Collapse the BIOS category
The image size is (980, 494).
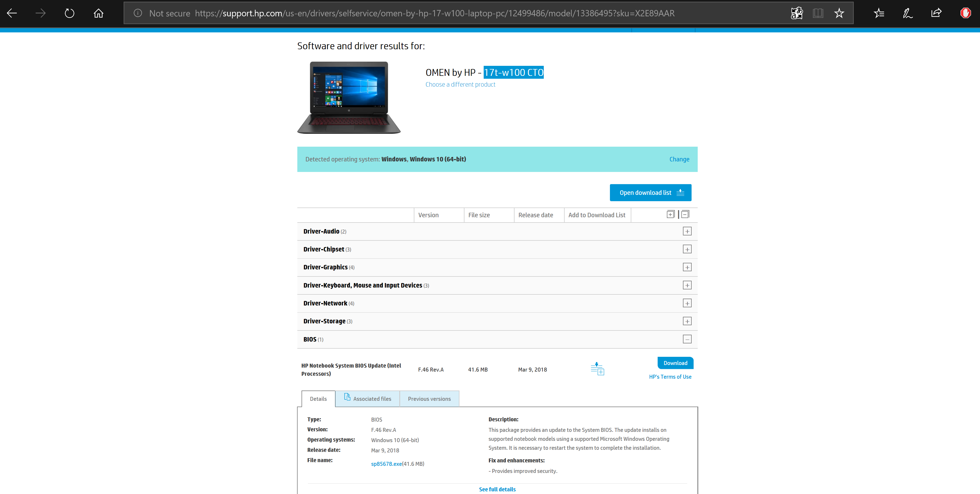(x=687, y=339)
